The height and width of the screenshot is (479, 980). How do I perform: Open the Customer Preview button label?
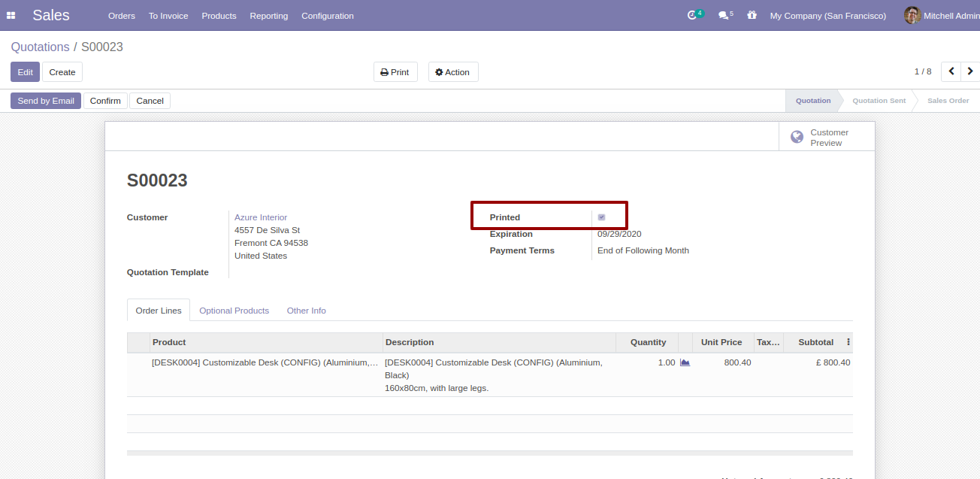tap(829, 138)
